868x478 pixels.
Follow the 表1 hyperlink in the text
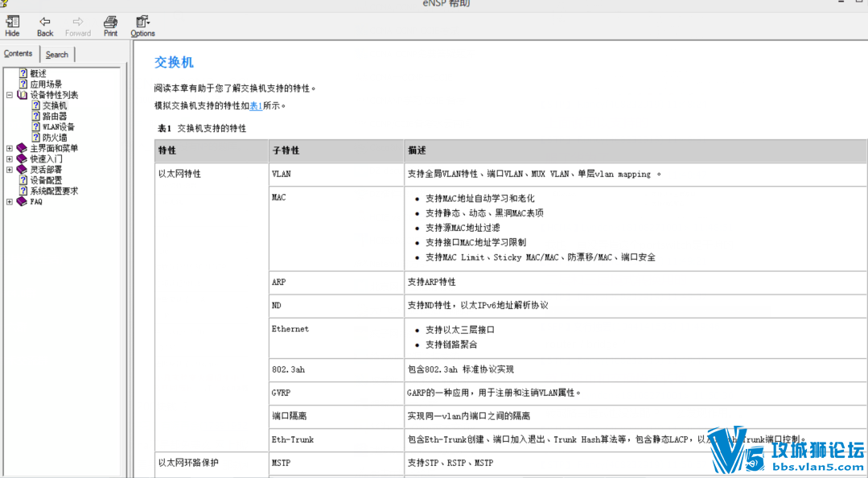click(x=256, y=105)
